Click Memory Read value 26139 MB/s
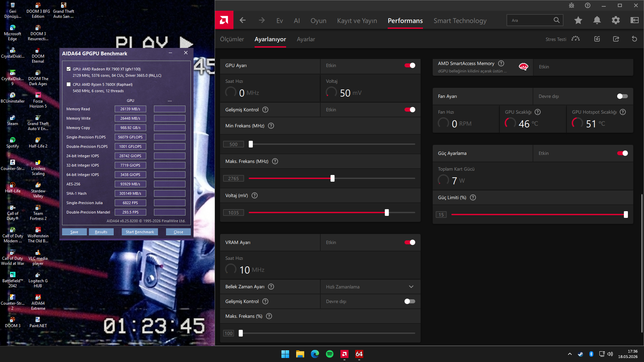 point(130,109)
